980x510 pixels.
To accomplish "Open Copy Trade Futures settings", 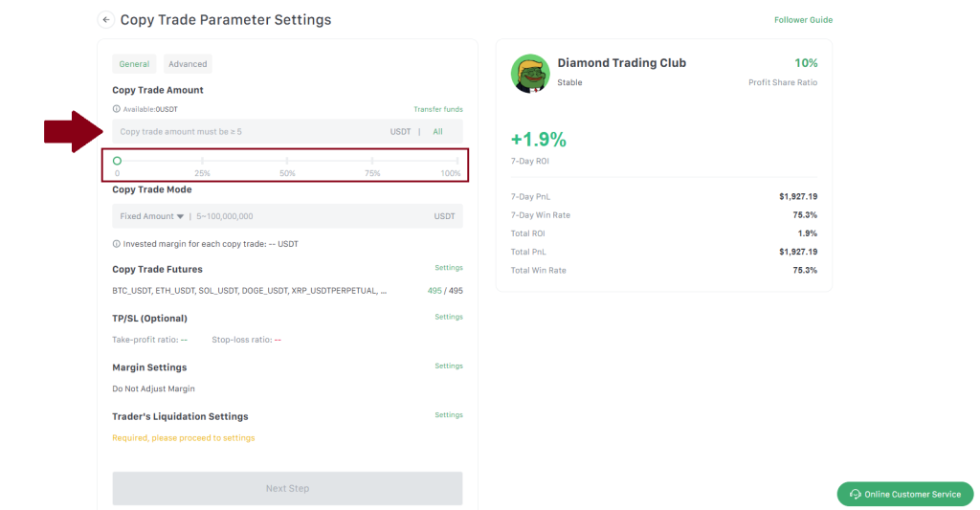I will click(x=448, y=268).
